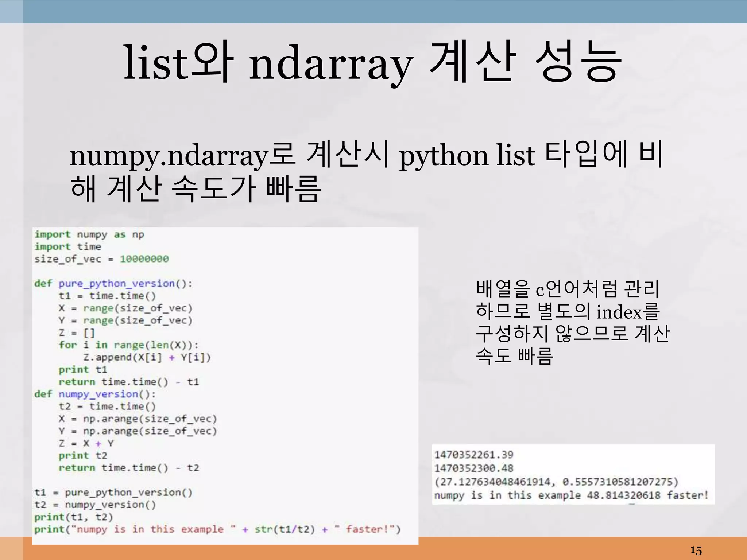Click the 'for i in range(len(X)):' line
This screenshot has width=747, height=560.
click(128, 345)
